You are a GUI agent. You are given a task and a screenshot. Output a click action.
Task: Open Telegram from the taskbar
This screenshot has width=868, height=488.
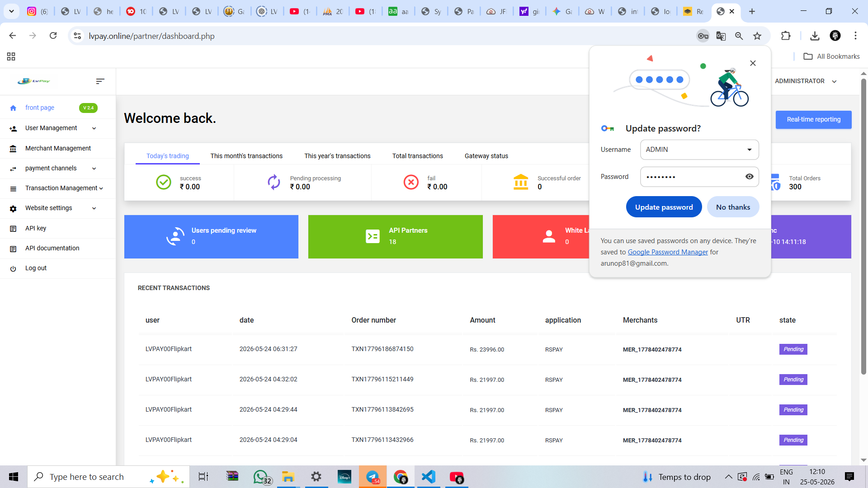(x=373, y=477)
